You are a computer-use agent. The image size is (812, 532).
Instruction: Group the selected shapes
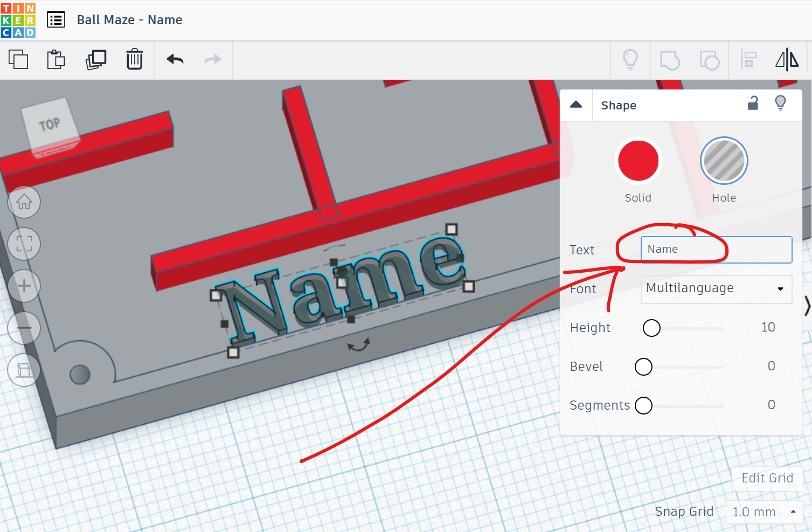point(670,60)
